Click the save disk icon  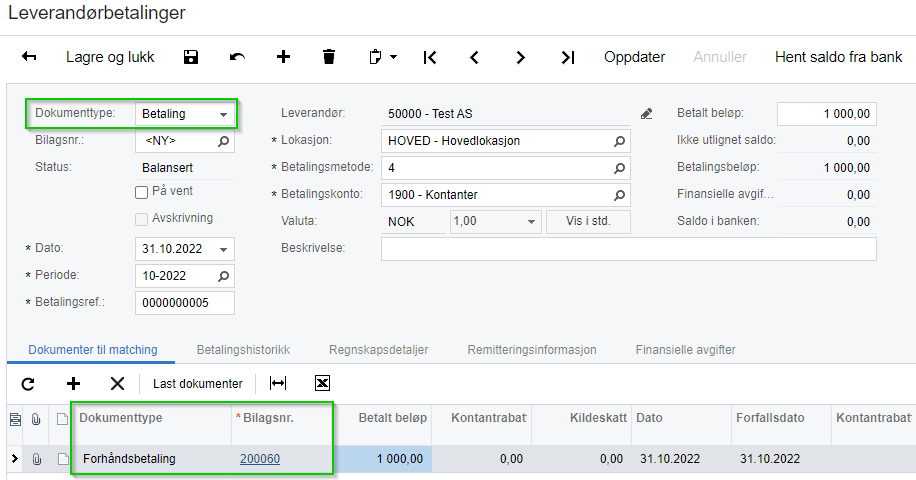tap(191, 57)
